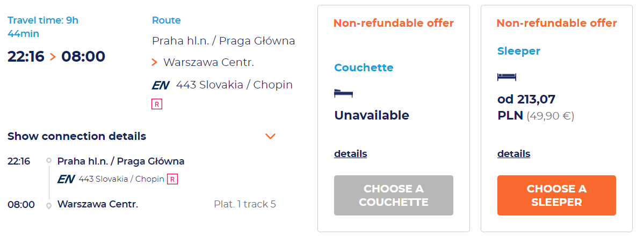Screen dimensions: 644x238
Task: Click the sleeper bed icon
Action: click(506, 77)
